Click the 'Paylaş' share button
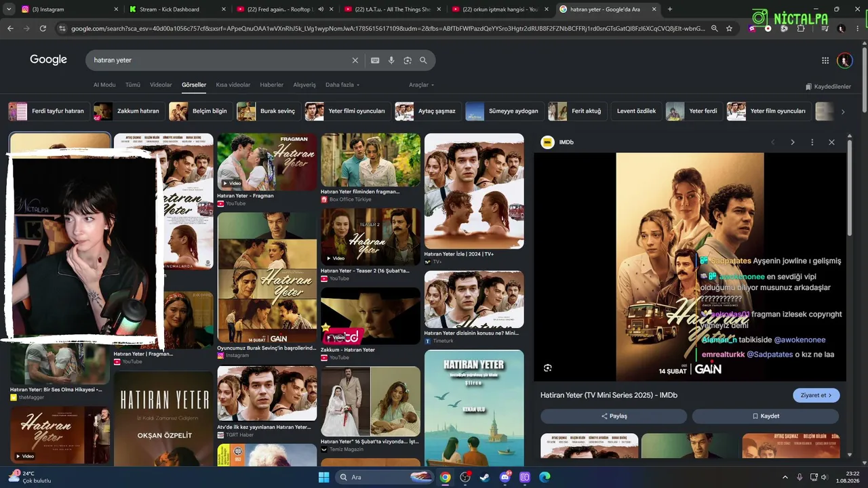This screenshot has height=488, width=868. tap(614, 416)
